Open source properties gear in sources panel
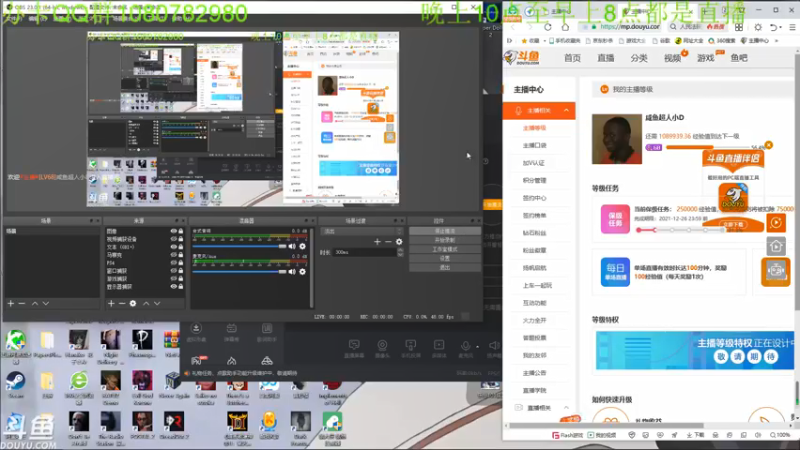800x450 pixels. click(133, 303)
